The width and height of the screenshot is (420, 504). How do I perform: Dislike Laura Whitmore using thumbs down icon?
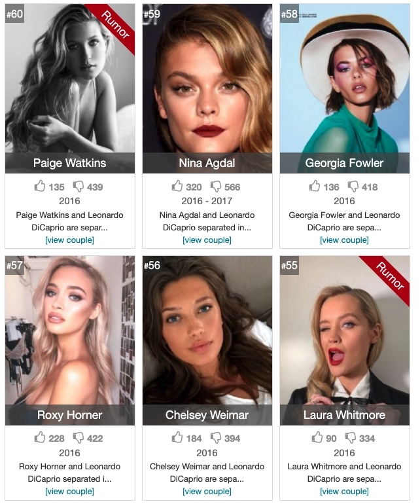(351, 438)
